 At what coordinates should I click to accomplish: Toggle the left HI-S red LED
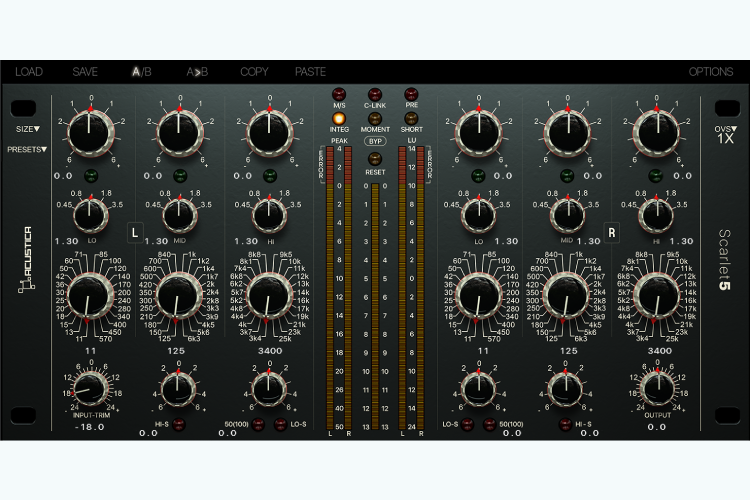178,424
